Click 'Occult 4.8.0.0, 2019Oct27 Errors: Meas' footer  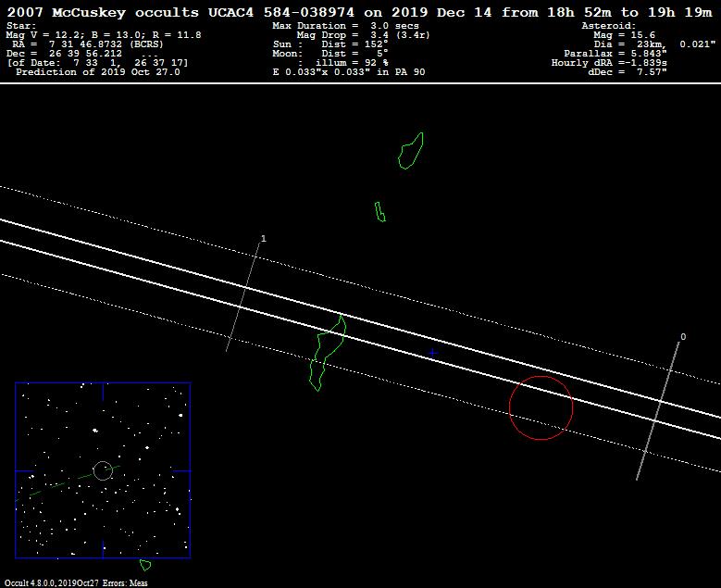[76, 583]
